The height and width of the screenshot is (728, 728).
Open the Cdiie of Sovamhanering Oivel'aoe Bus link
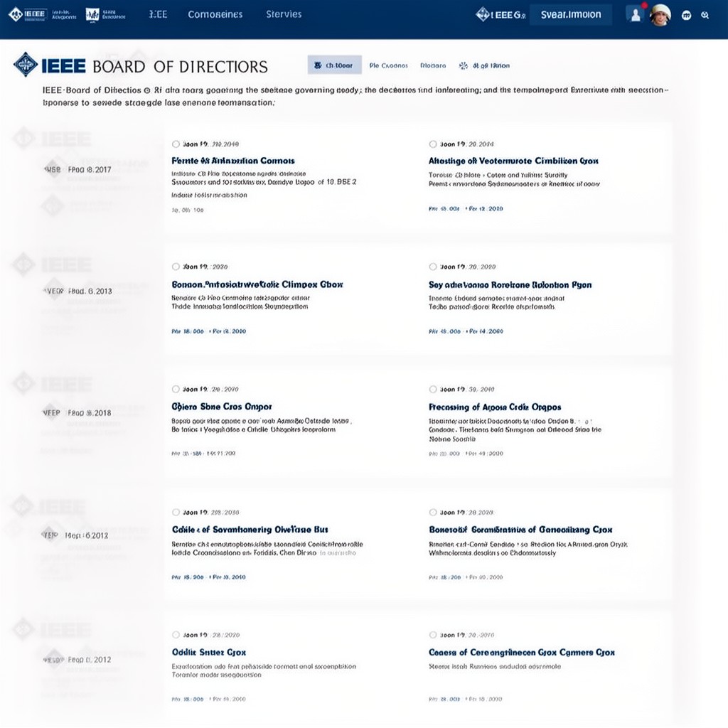pyautogui.click(x=250, y=529)
